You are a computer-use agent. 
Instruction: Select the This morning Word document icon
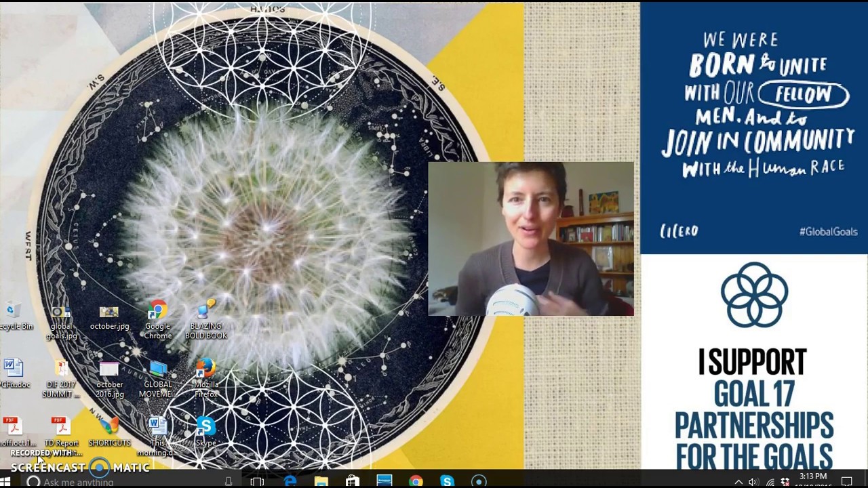(x=157, y=436)
